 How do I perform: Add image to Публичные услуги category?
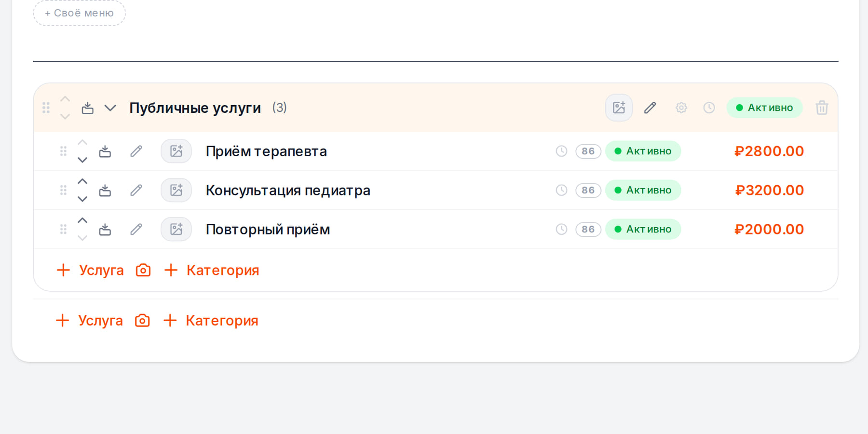point(619,108)
